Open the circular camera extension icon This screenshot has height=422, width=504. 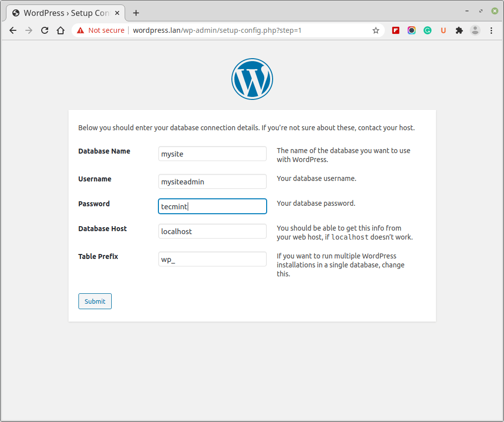click(412, 30)
